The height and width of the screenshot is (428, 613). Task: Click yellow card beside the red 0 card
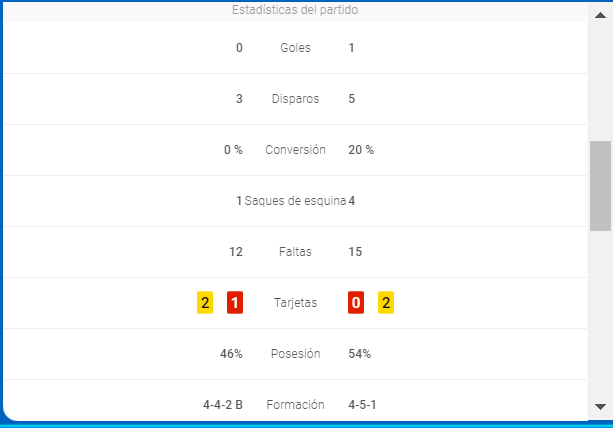(x=385, y=303)
